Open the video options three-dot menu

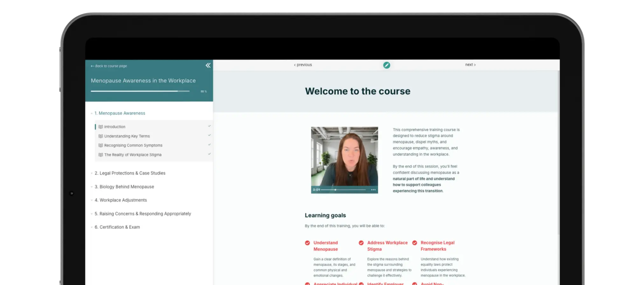pyautogui.click(x=373, y=190)
